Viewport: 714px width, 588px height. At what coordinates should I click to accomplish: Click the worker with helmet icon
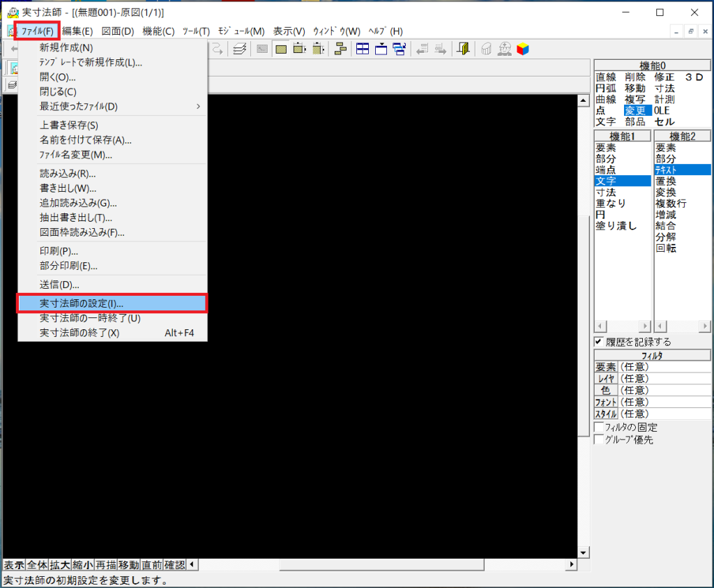point(505,49)
